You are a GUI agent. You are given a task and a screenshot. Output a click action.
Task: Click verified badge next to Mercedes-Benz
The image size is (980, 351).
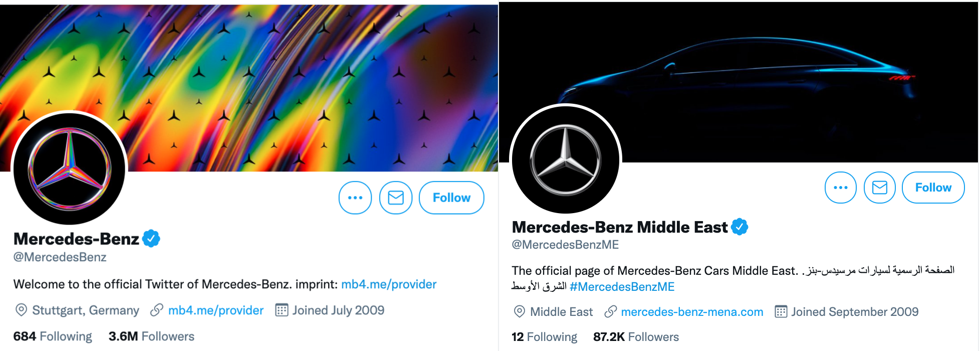tap(151, 239)
